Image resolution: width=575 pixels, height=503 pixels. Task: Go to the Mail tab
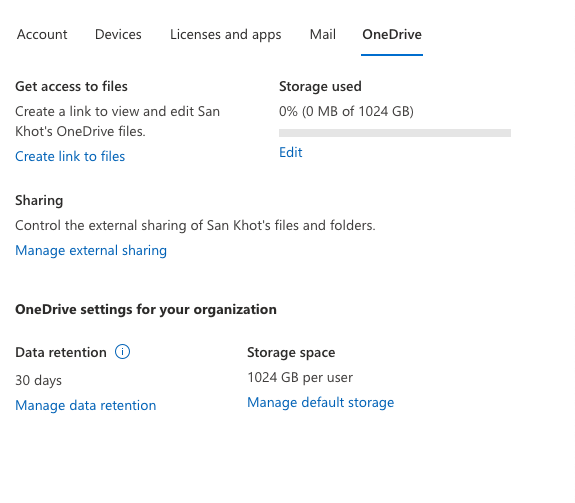(x=322, y=34)
